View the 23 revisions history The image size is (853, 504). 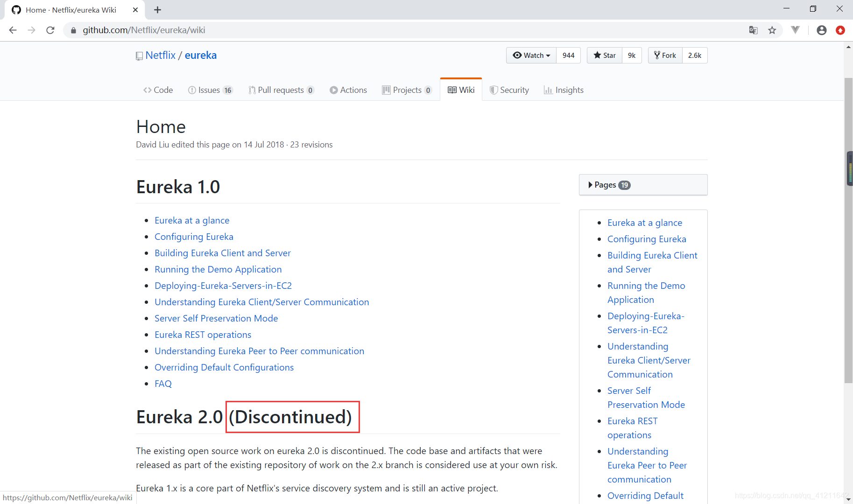(311, 145)
